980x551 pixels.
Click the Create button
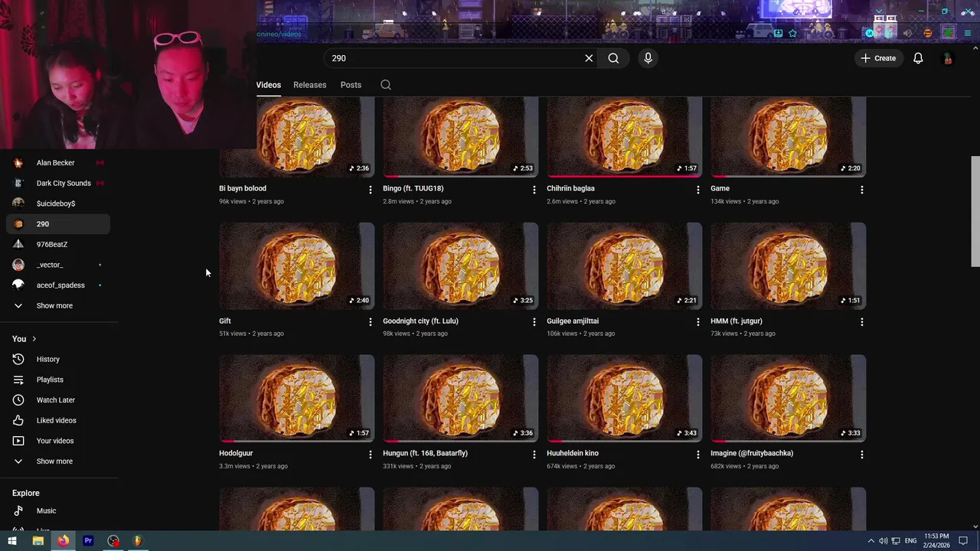tap(878, 58)
